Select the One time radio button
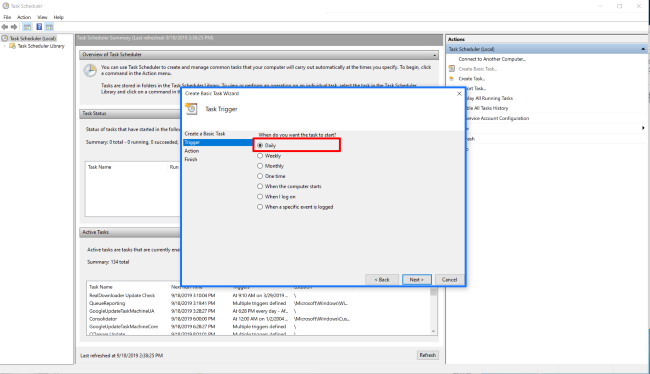Image resolution: width=650 pixels, height=374 pixels. click(x=260, y=176)
